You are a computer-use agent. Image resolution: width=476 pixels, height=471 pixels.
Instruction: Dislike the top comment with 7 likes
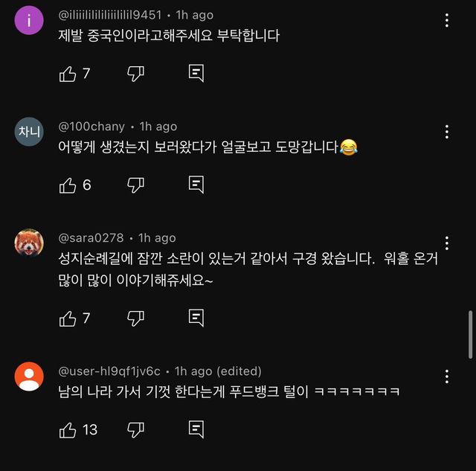[x=135, y=74]
